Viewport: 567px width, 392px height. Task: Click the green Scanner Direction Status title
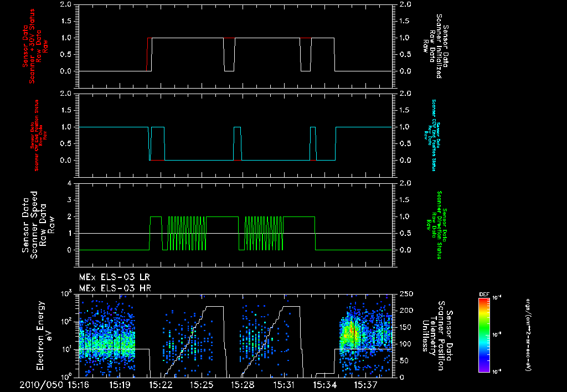436,225
